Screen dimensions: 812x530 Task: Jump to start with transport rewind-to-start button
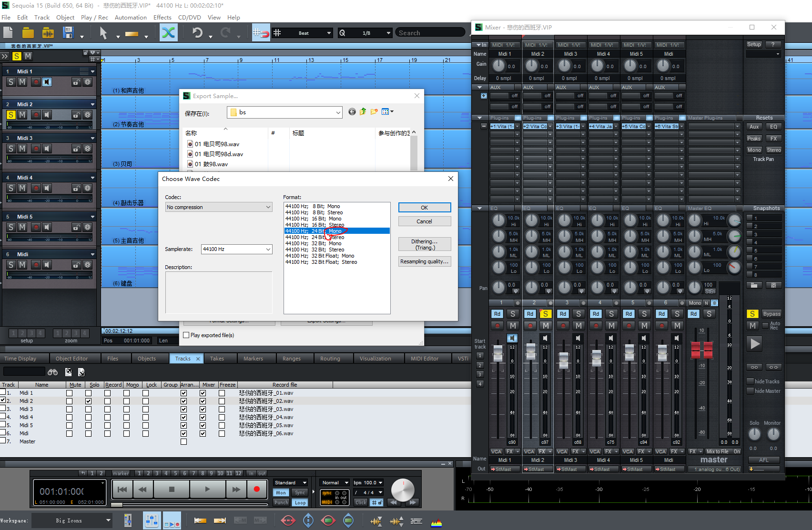122,489
